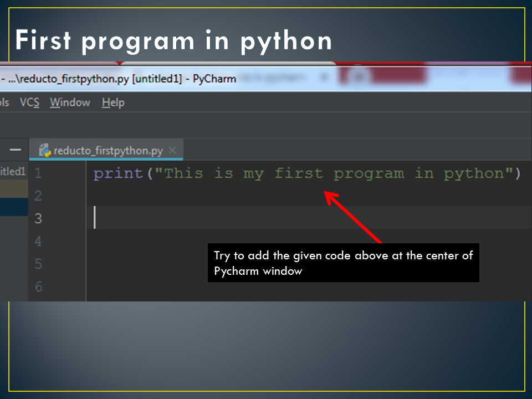Click the gutter beside line 3 to set breakpoint

pos(66,218)
